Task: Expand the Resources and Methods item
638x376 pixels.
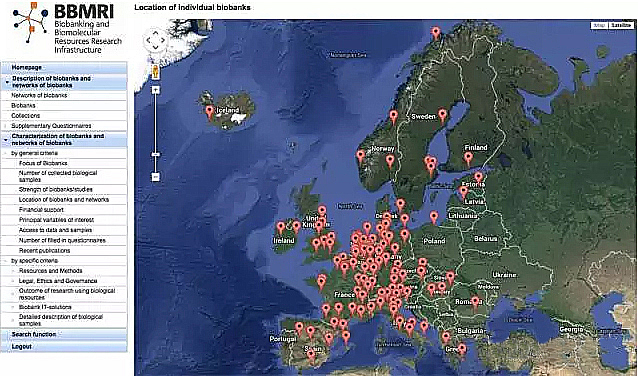Action: 50,271
